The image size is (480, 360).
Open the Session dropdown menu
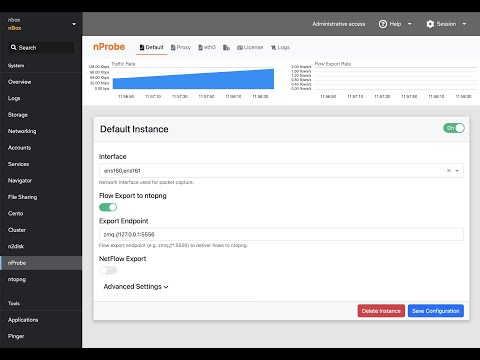[446, 24]
